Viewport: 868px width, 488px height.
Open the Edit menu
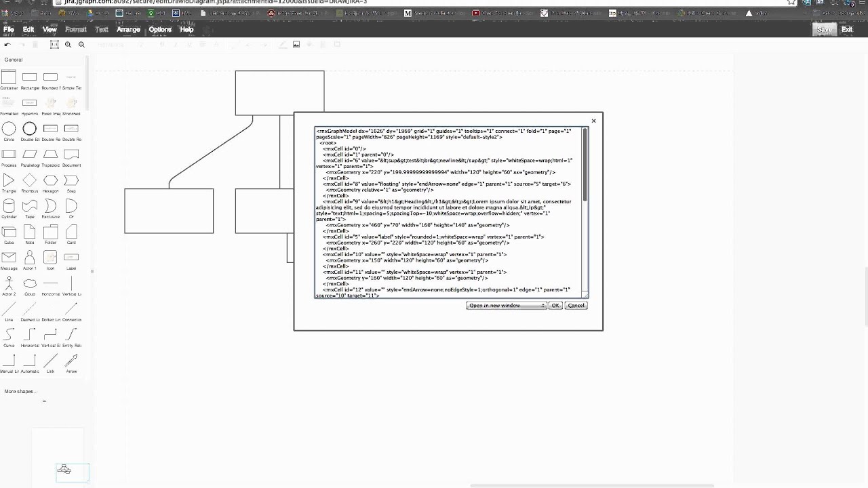tap(28, 29)
